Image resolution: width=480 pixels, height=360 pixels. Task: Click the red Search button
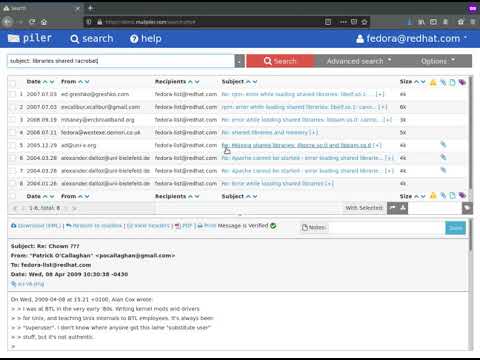(x=280, y=61)
